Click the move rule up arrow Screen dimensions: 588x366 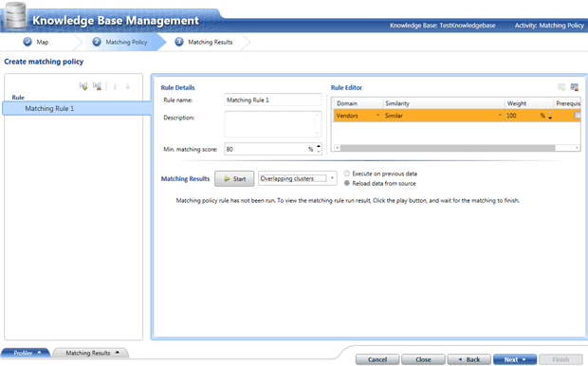(115, 86)
